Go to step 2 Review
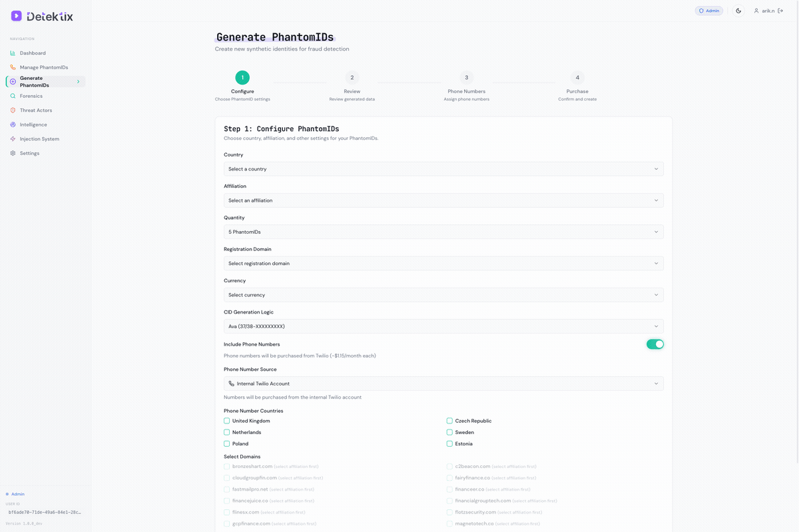 point(352,77)
